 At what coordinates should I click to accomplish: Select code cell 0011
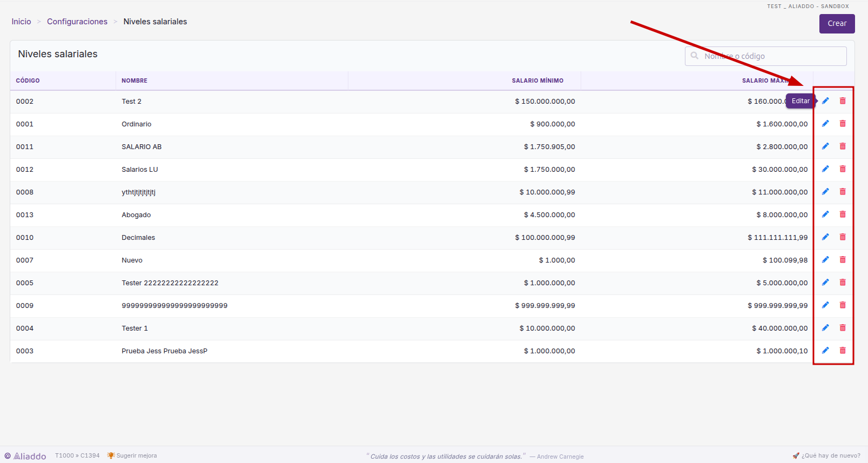coord(25,147)
